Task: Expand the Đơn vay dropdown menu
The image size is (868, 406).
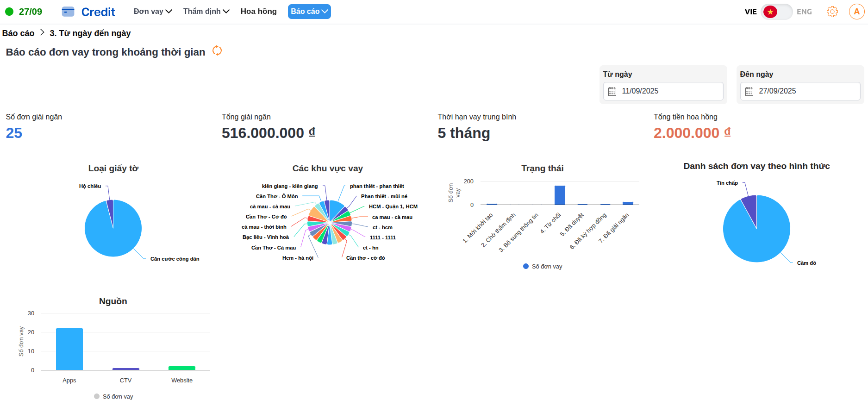Action: tap(153, 12)
